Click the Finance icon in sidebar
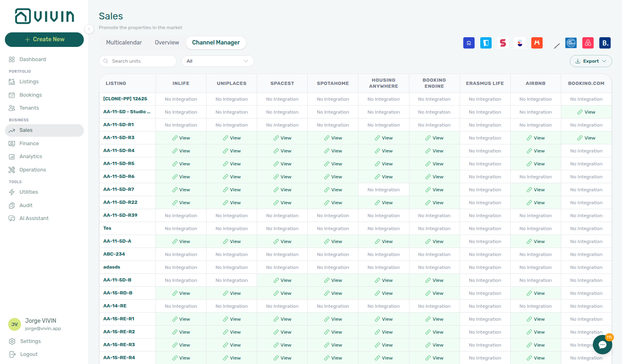 point(12,144)
